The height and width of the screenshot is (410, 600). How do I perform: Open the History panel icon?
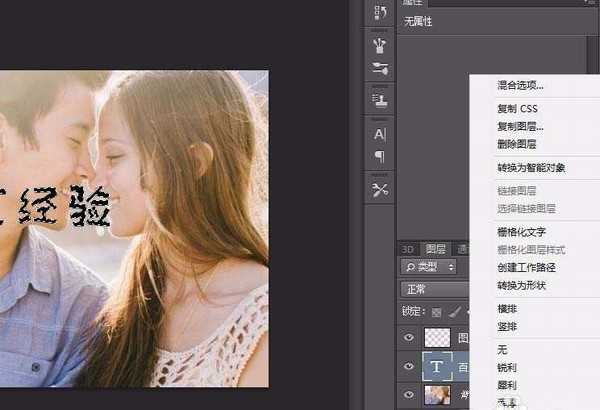coord(380,13)
